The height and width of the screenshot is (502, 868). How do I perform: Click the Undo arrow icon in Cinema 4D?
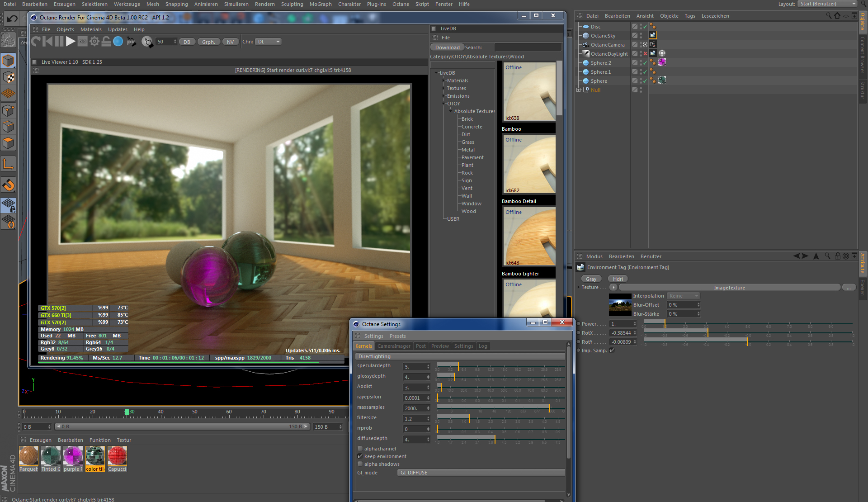click(x=12, y=19)
